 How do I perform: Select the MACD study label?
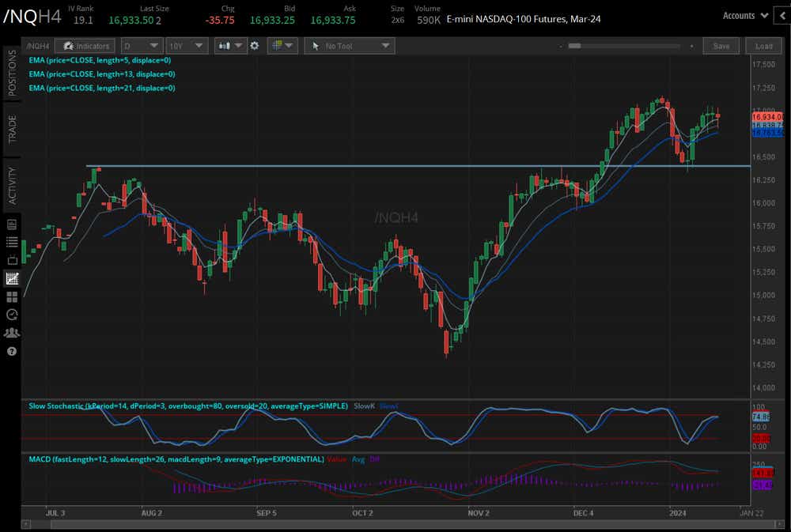176,459
